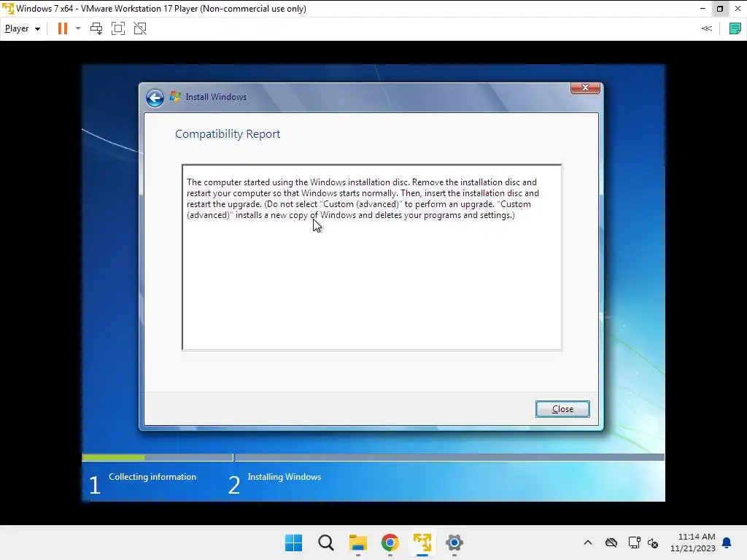Restore down the VMware Player window
The height and width of the screenshot is (560, 747).
(x=720, y=9)
